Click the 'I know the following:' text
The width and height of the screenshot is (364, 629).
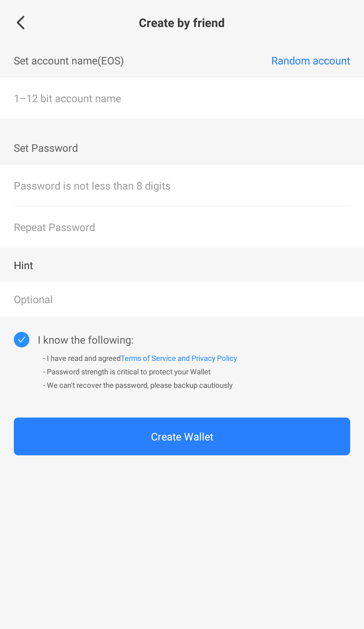tap(86, 340)
